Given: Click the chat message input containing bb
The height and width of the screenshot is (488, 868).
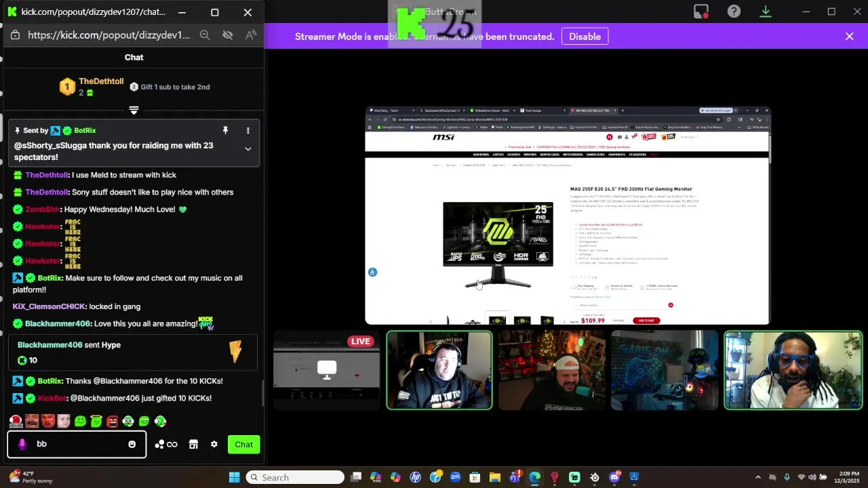Looking at the screenshot, I should click(x=77, y=444).
